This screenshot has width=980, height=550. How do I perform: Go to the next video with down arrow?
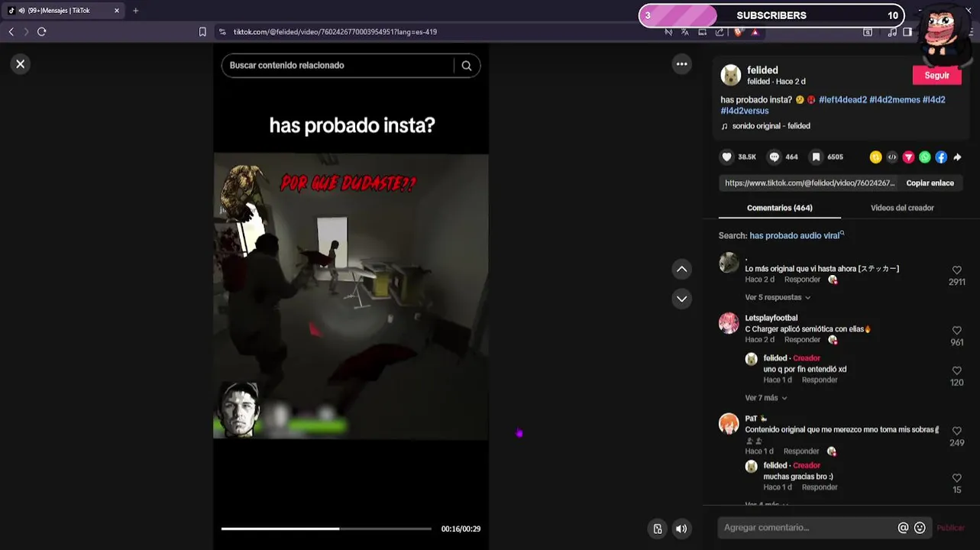click(682, 299)
